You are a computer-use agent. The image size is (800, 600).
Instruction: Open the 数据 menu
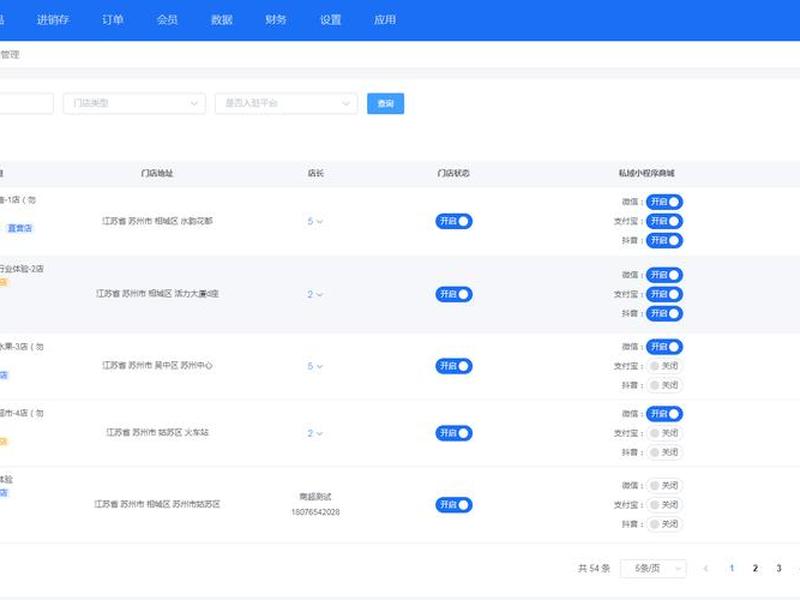222,20
